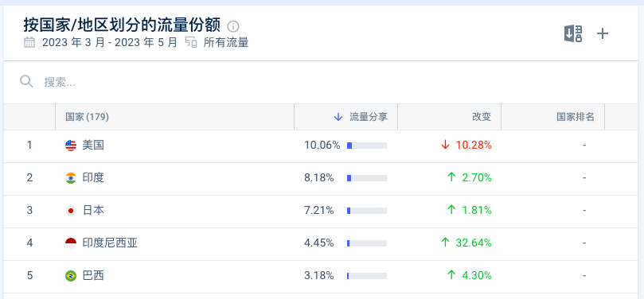Click the 8.18% traffic share value
644x299 pixels.
[318, 177]
